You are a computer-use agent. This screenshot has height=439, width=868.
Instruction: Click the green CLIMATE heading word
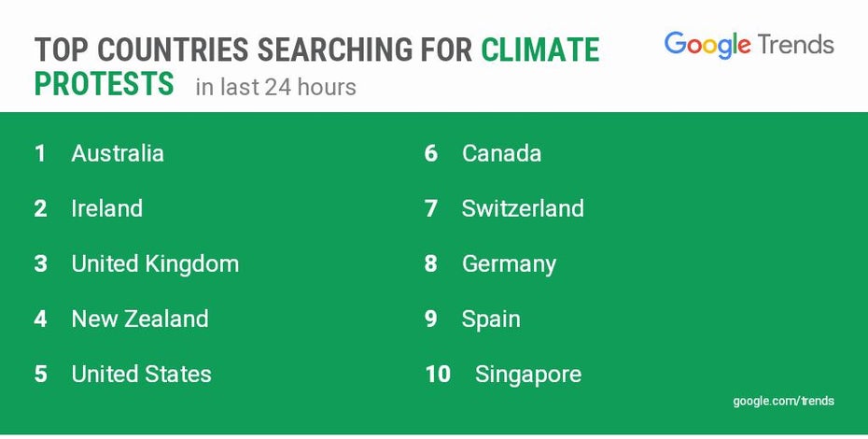[x=540, y=50]
